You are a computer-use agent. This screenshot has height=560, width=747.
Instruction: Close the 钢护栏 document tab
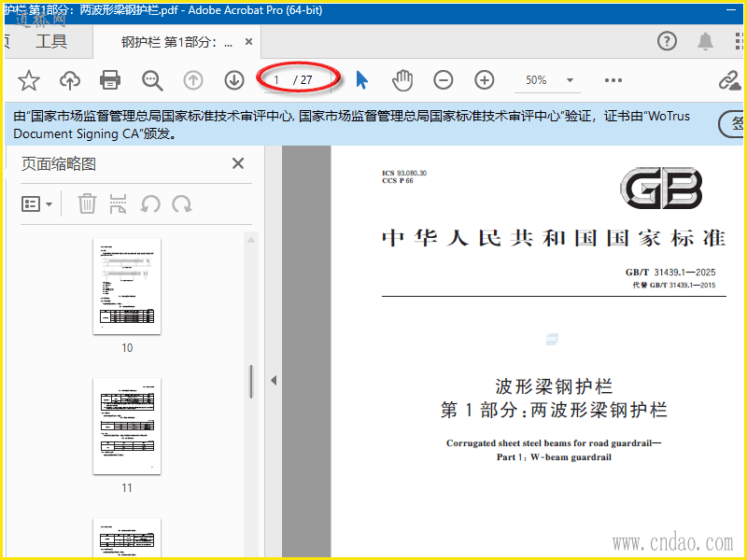coord(248,42)
